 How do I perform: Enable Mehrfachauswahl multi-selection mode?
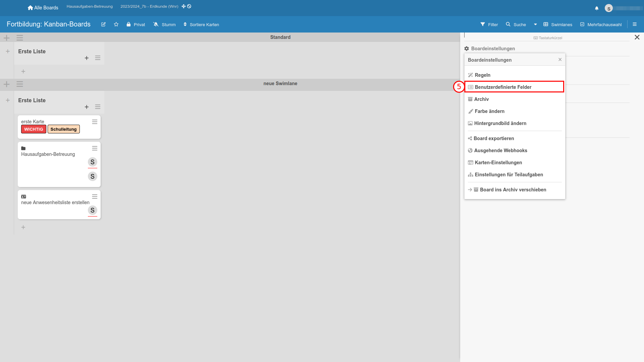click(601, 24)
